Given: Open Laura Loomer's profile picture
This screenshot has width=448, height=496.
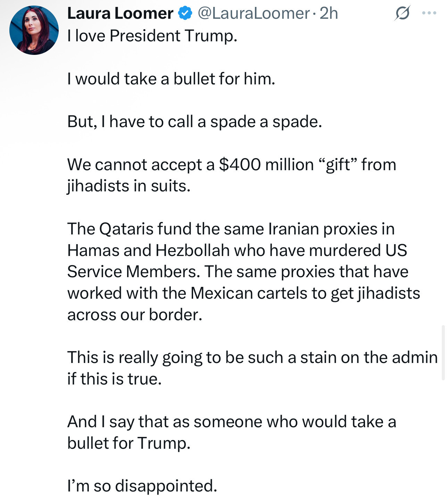Looking at the screenshot, I should pyautogui.click(x=34, y=30).
